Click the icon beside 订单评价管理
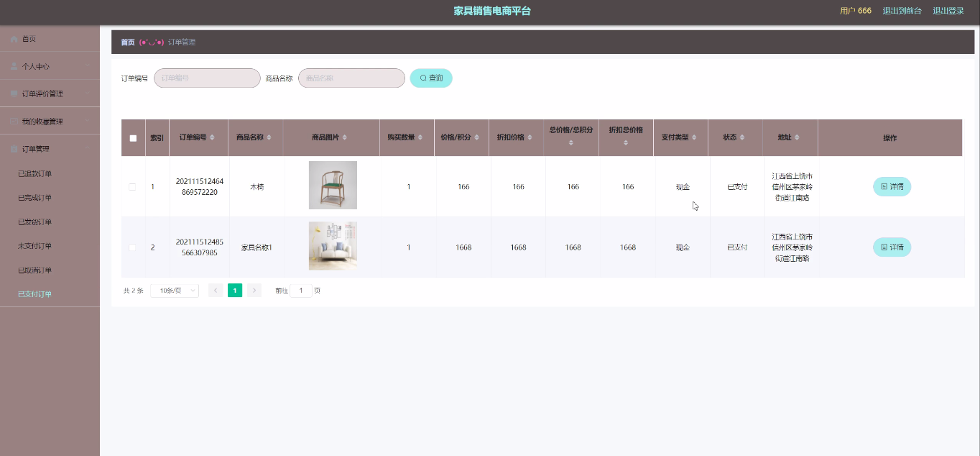Image resolution: width=980 pixels, height=456 pixels. pos(14,94)
